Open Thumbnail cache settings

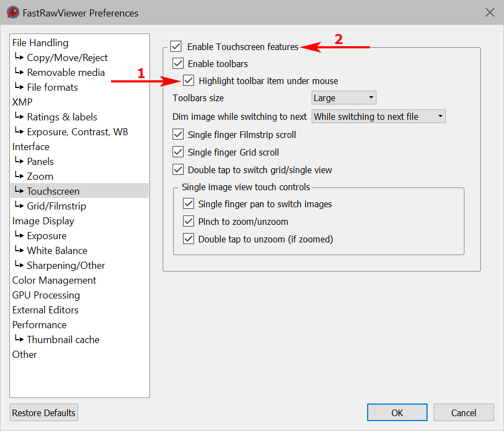click(x=63, y=340)
